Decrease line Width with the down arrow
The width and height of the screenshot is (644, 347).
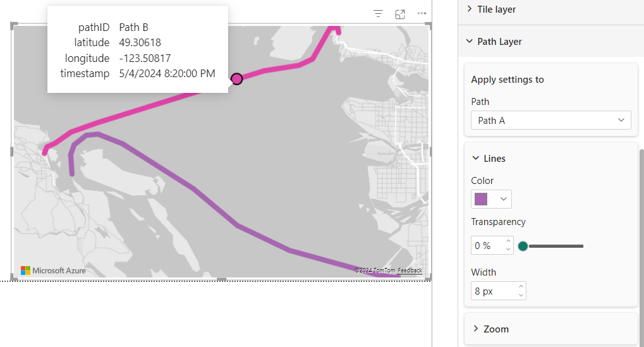[x=521, y=295]
